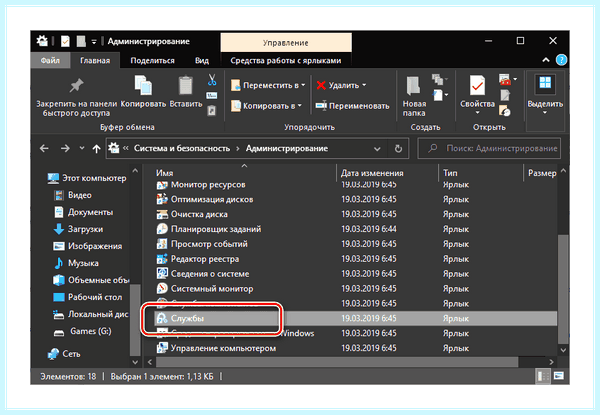Sort by Тип column header
The image size is (600, 415).
(450, 173)
